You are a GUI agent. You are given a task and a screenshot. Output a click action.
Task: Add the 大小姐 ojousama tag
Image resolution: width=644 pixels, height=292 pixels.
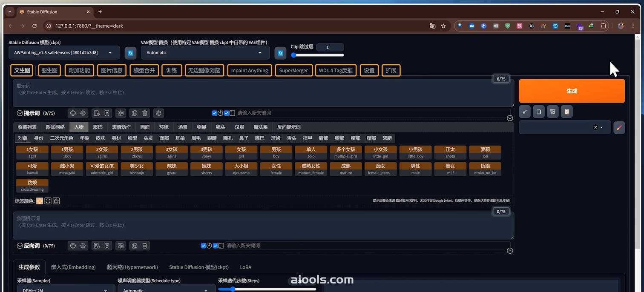(x=241, y=169)
